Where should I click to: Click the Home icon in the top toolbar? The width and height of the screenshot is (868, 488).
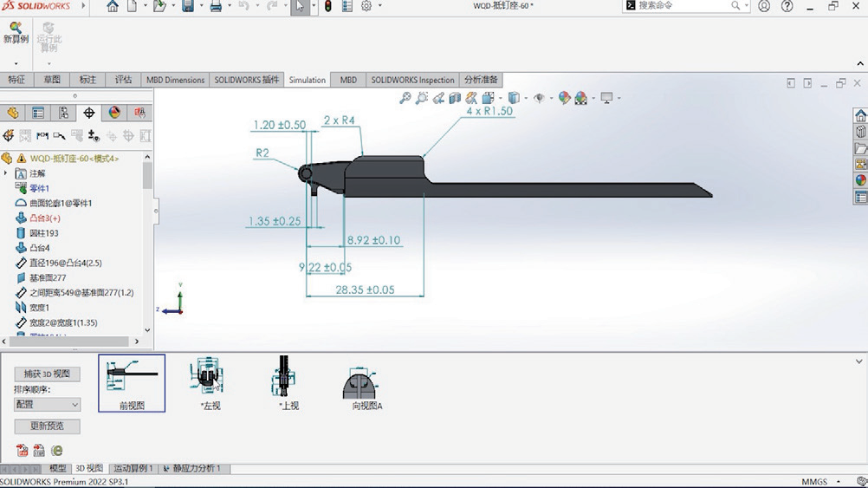point(113,7)
